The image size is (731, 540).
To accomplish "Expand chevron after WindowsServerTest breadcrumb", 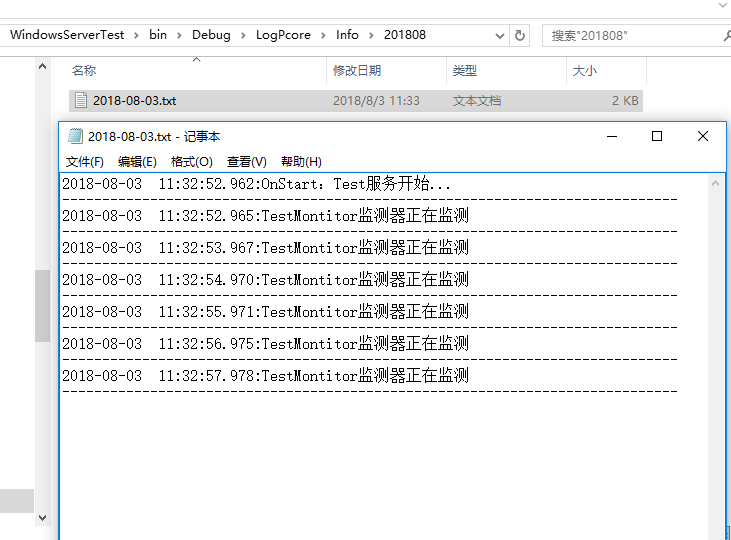I will coord(136,35).
